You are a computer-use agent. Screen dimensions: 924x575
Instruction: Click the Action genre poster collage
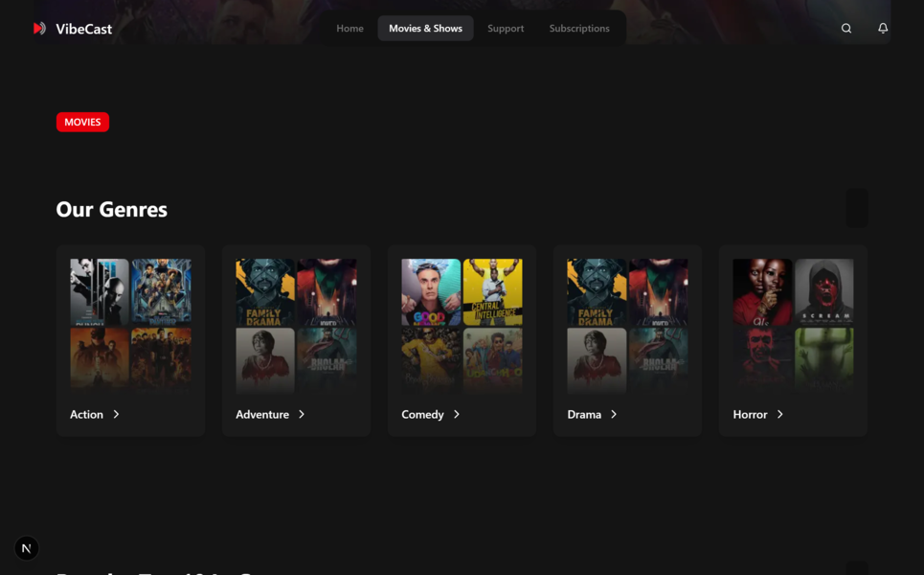pyautogui.click(x=130, y=325)
